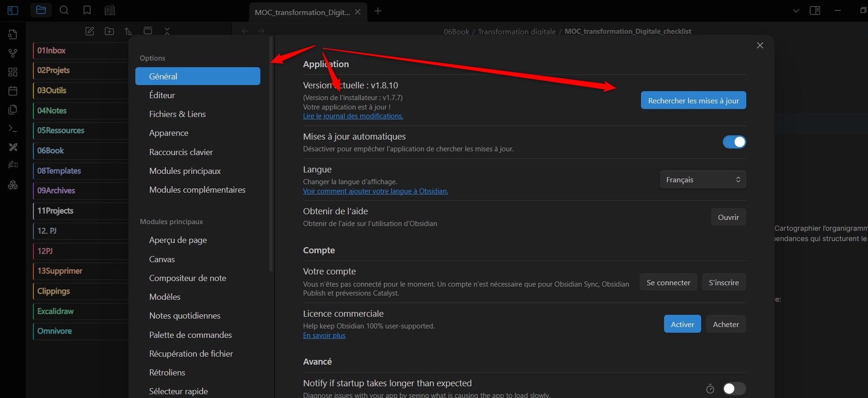The image size is (868, 398).
Task: Expand the 04Notes folder
Action: pos(80,110)
